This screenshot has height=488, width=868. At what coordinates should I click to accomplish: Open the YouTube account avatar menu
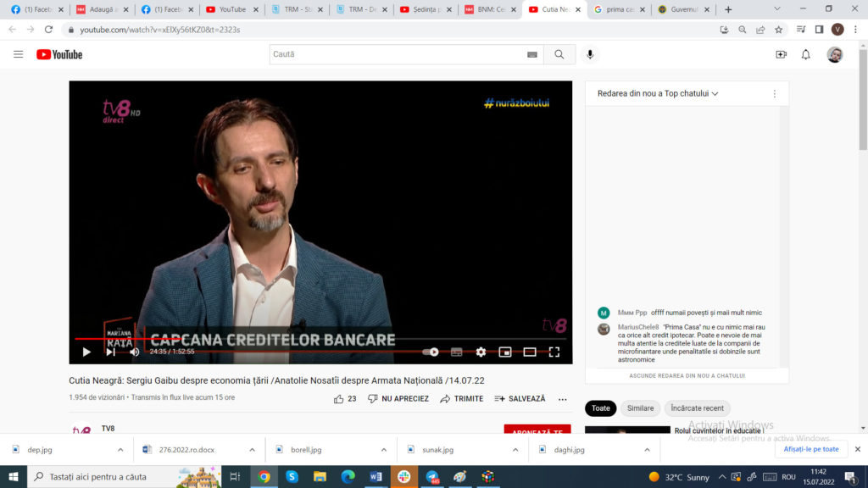point(835,54)
